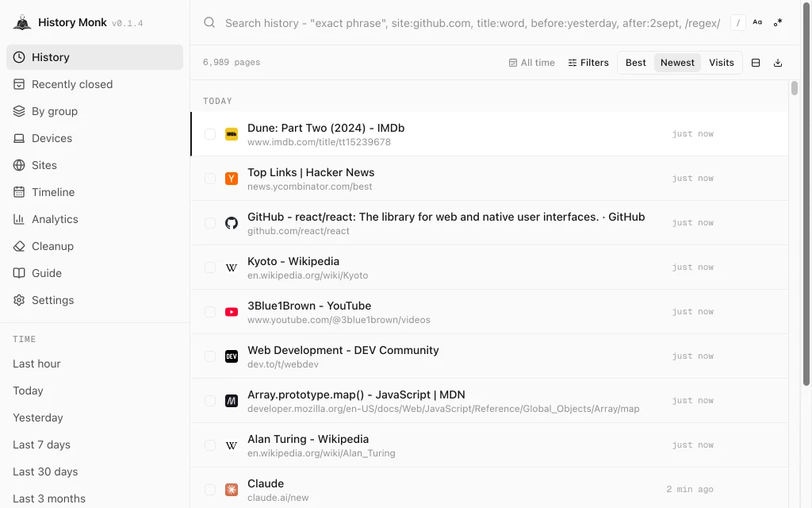Click the History Monk logo icon
This screenshot has width=812, height=508.
(x=21, y=23)
